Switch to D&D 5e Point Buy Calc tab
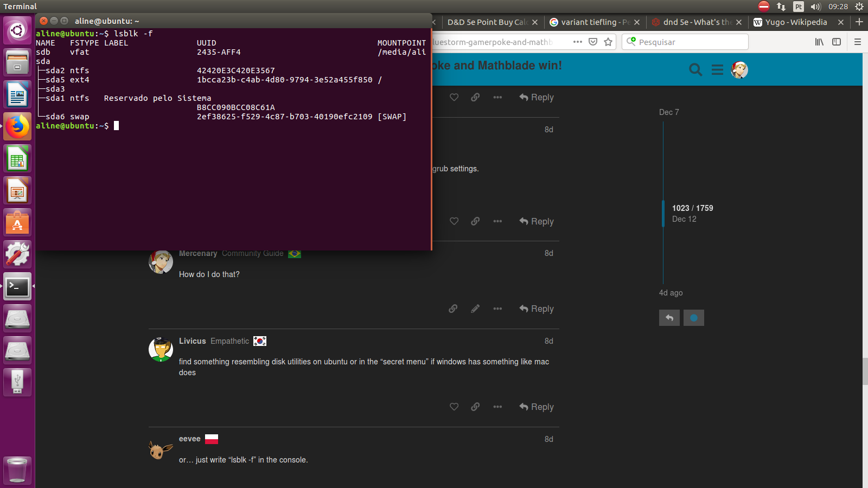The width and height of the screenshot is (868, 488). click(487, 22)
